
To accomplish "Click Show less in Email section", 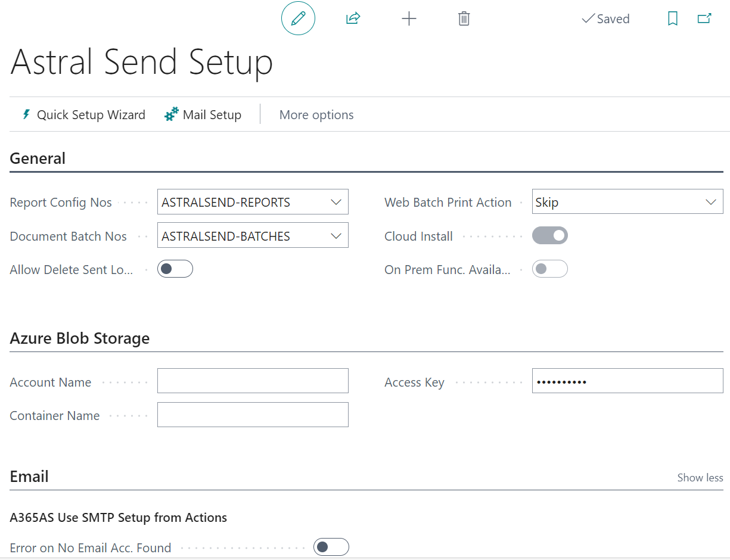I will point(700,478).
